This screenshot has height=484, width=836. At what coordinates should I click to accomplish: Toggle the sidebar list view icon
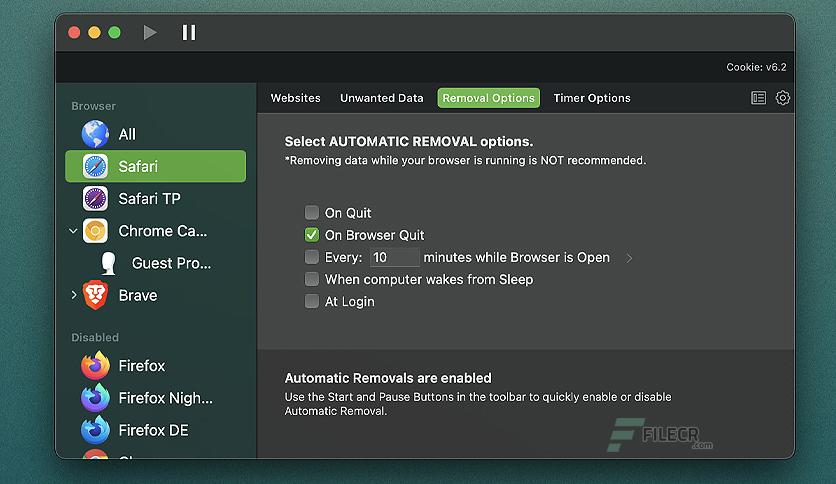(x=759, y=98)
